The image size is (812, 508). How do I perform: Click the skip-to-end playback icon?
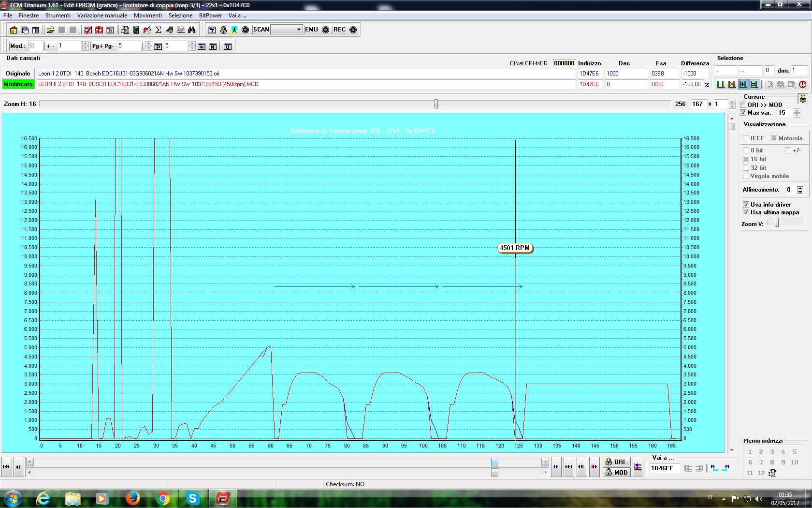pyautogui.click(x=568, y=467)
